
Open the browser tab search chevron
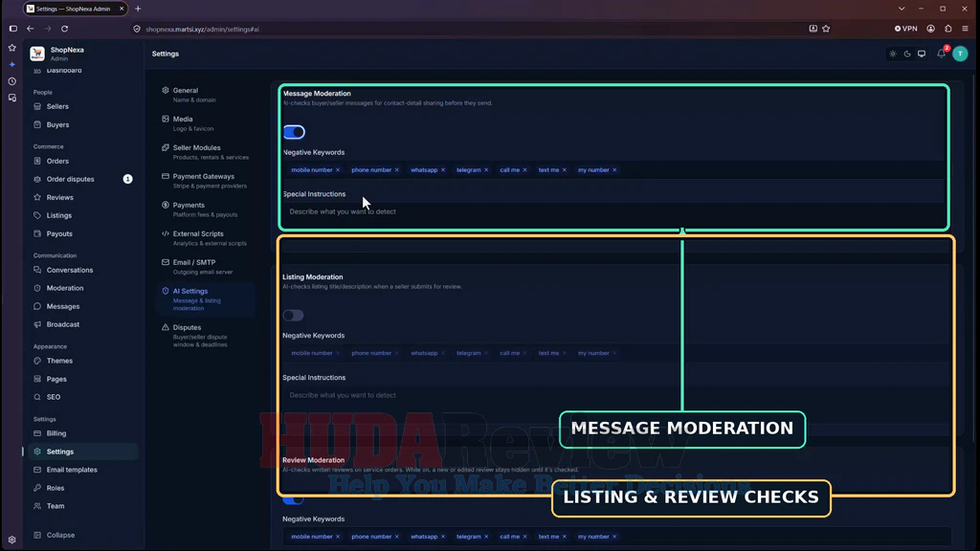point(902,9)
